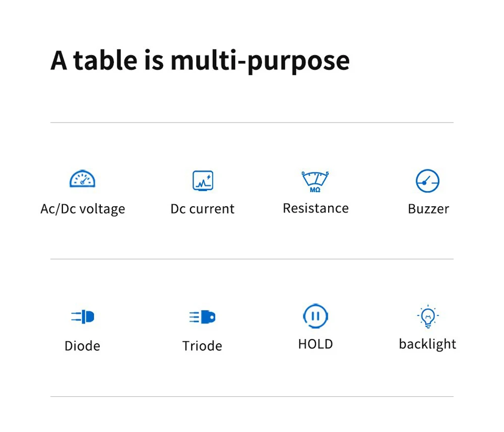Click the Buzzer dial icon
The width and height of the screenshot is (504, 432).
(x=427, y=181)
